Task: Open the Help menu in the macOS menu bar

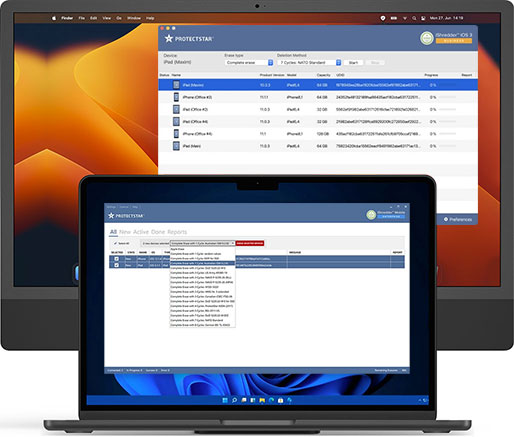Action: (x=150, y=18)
